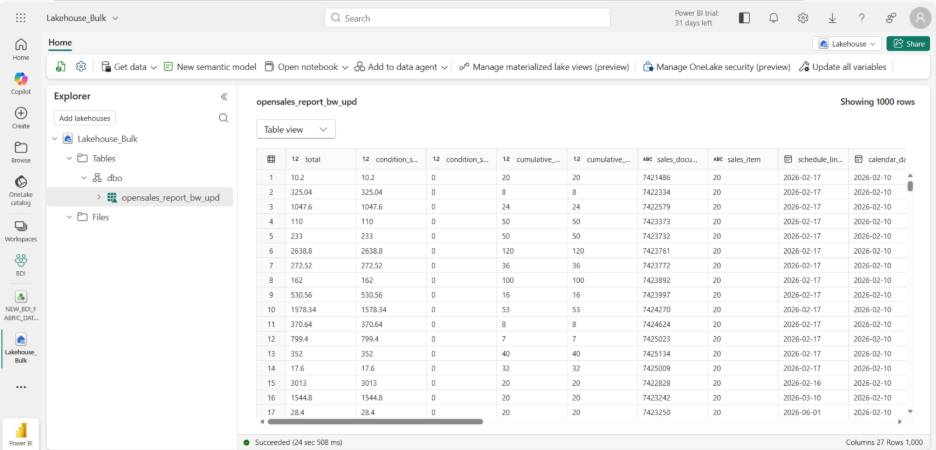Open the Lakehouse mode switcher dropdown
Image resolution: width=936 pixels, height=450 pixels.
pyautogui.click(x=847, y=44)
